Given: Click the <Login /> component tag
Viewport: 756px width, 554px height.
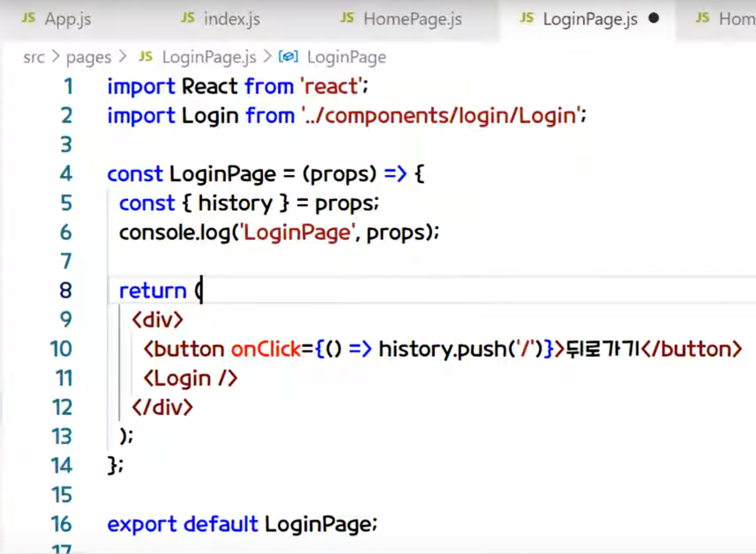Looking at the screenshot, I should 191,378.
